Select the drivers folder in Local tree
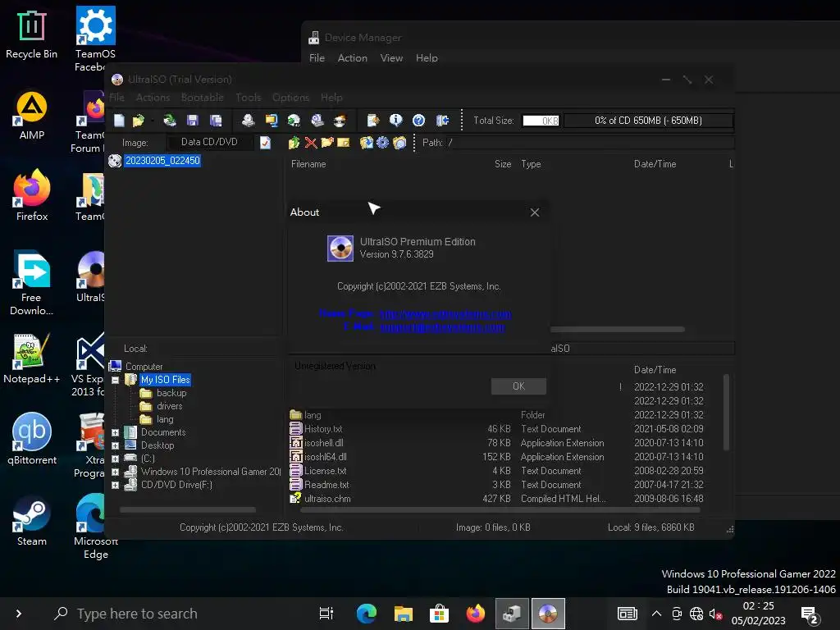This screenshot has width=840, height=630. click(x=169, y=406)
